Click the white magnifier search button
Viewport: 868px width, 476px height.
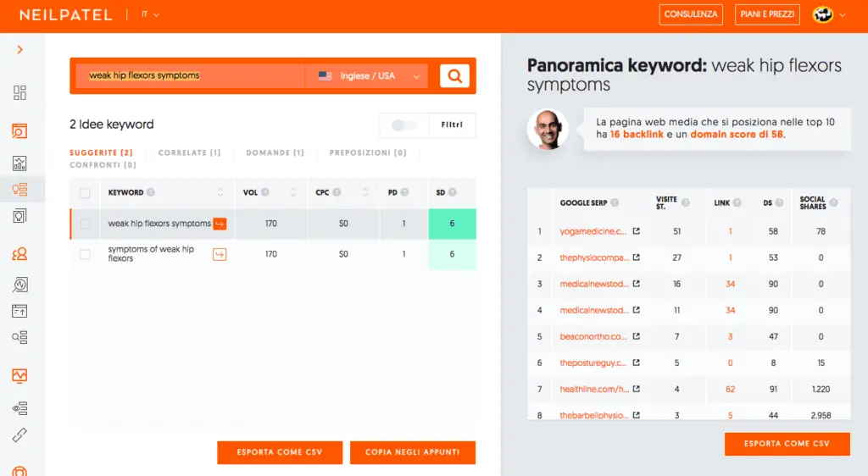pos(454,75)
